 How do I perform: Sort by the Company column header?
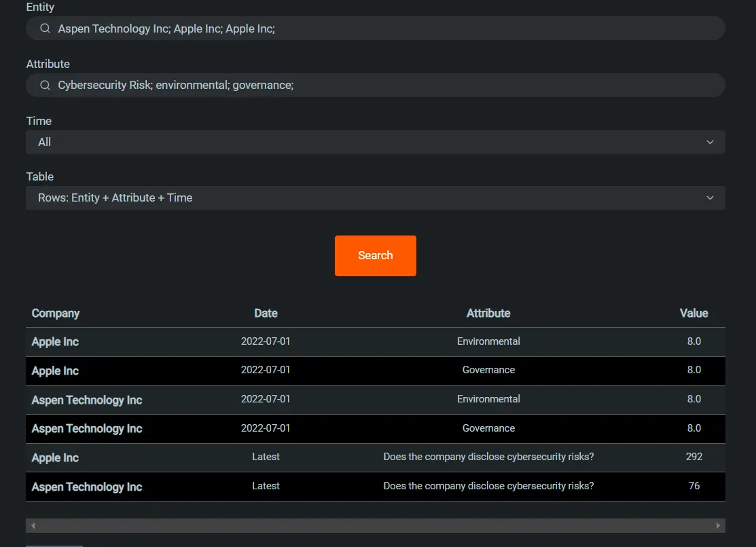[x=56, y=313]
